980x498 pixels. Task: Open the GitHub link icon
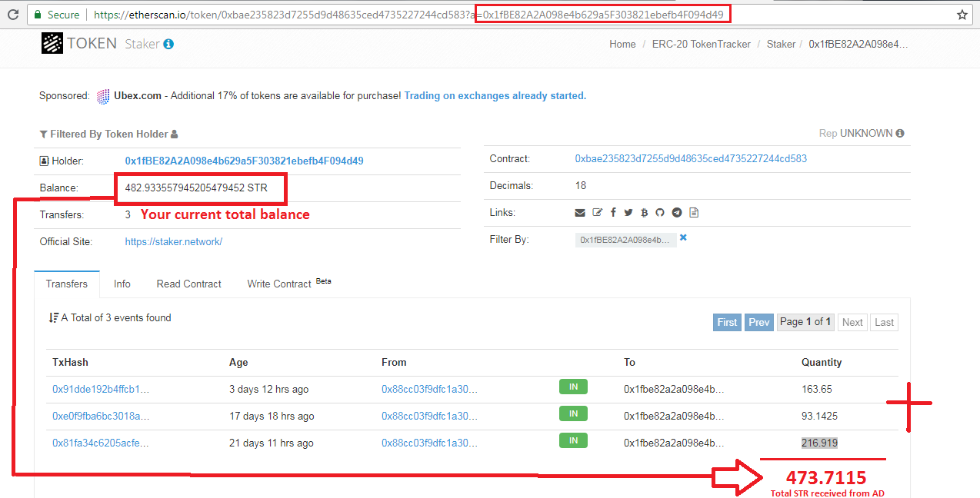pyautogui.click(x=660, y=213)
